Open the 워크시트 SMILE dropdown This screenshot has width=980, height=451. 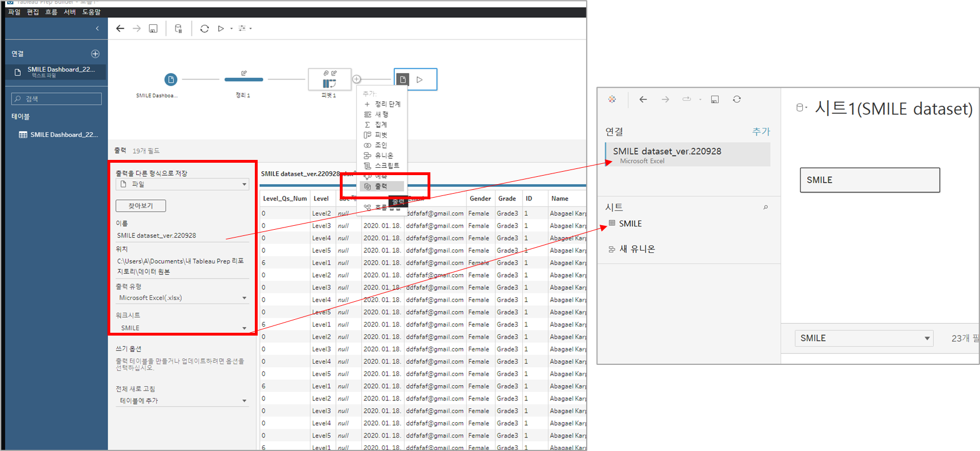[x=182, y=328]
